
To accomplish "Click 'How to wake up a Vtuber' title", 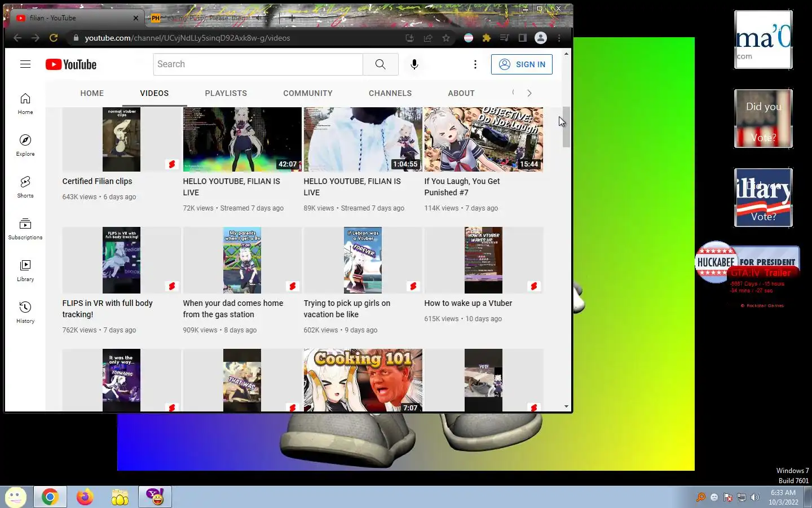I will coord(468,303).
